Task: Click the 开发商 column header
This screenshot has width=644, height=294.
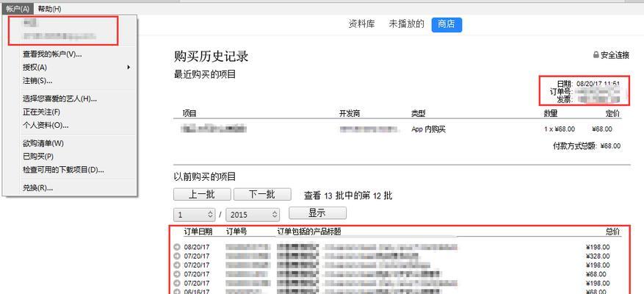Action: 350,113
